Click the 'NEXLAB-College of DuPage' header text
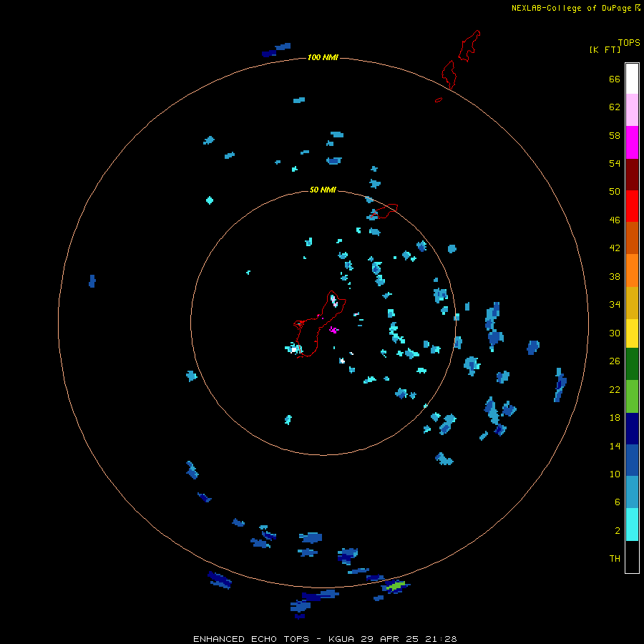Viewport: 644px width, 644px height. [x=571, y=8]
